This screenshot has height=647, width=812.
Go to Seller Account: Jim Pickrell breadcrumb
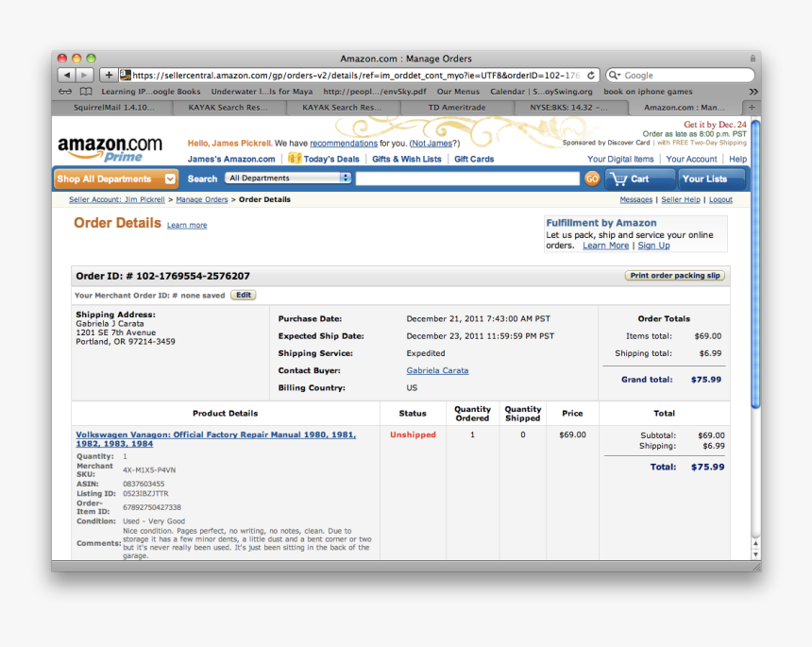(x=116, y=199)
